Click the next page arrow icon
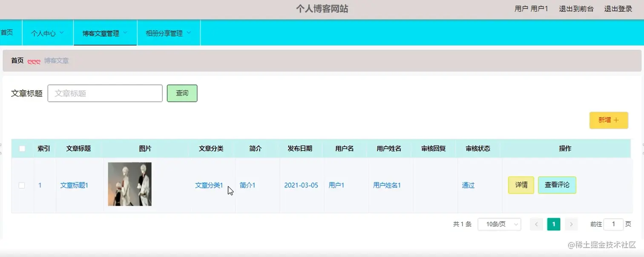644x257 pixels. click(571, 224)
